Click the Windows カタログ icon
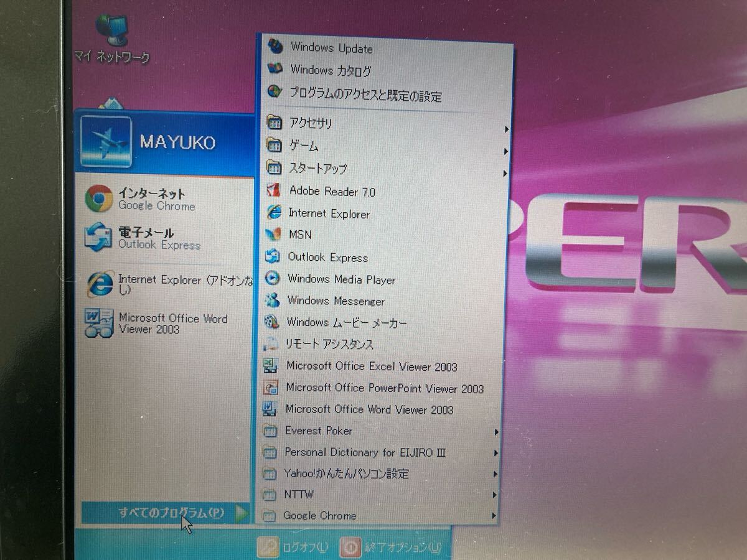 pyautogui.click(x=275, y=69)
